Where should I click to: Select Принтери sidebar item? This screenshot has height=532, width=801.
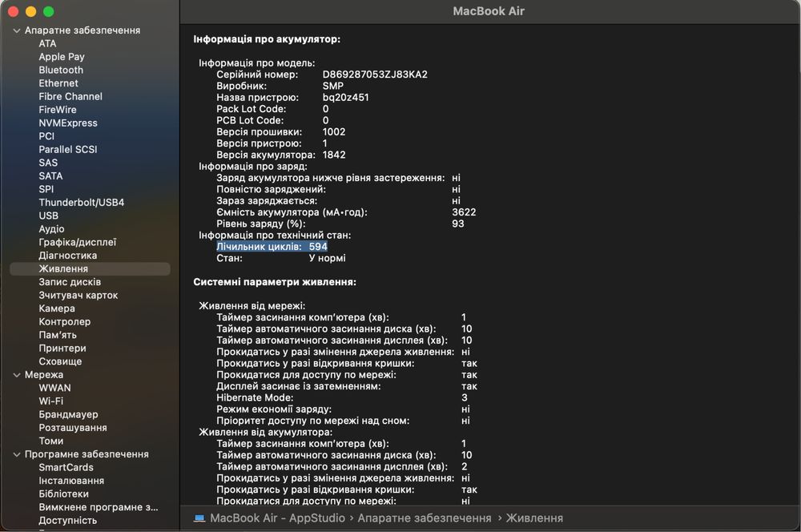[x=62, y=349]
